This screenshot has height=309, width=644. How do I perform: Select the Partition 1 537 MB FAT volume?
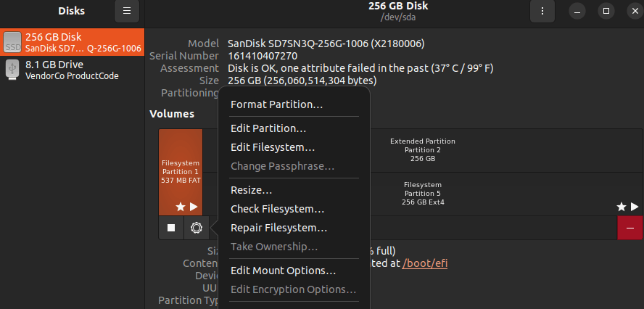pyautogui.click(x=181, y=172)
